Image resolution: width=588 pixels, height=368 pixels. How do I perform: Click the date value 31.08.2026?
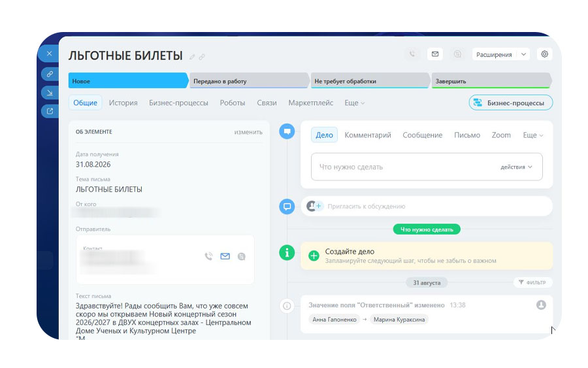(x=93, y=164)
